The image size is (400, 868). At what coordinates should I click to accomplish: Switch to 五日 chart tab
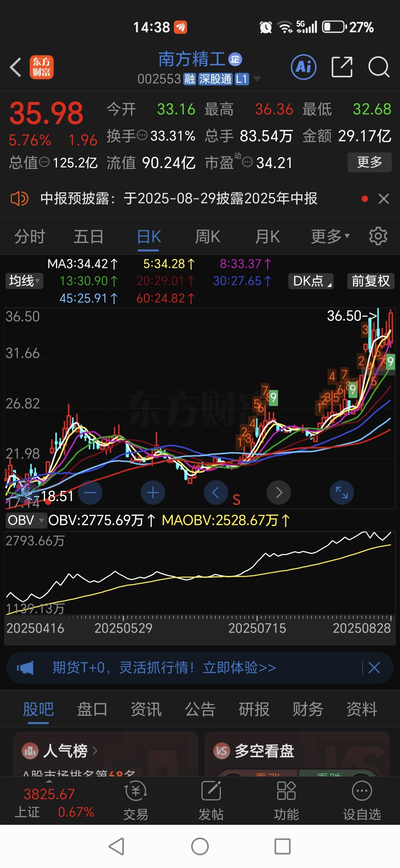(x=89, y=237)
